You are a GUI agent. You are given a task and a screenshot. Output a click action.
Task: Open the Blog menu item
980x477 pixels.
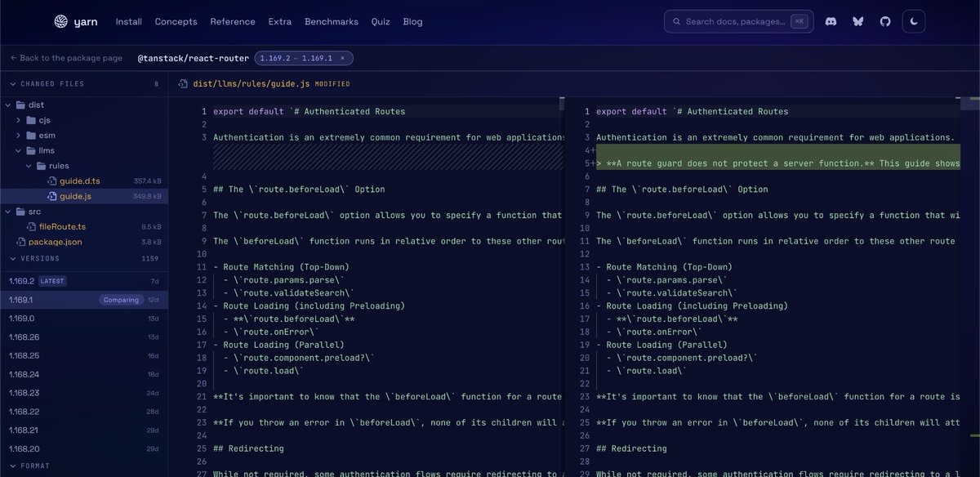(413, 22)
